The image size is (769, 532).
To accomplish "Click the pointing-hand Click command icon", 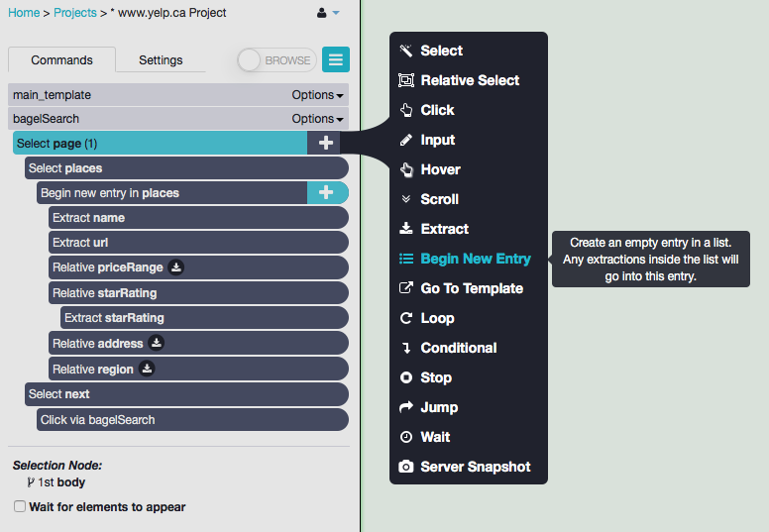I will tap(406, 110).
